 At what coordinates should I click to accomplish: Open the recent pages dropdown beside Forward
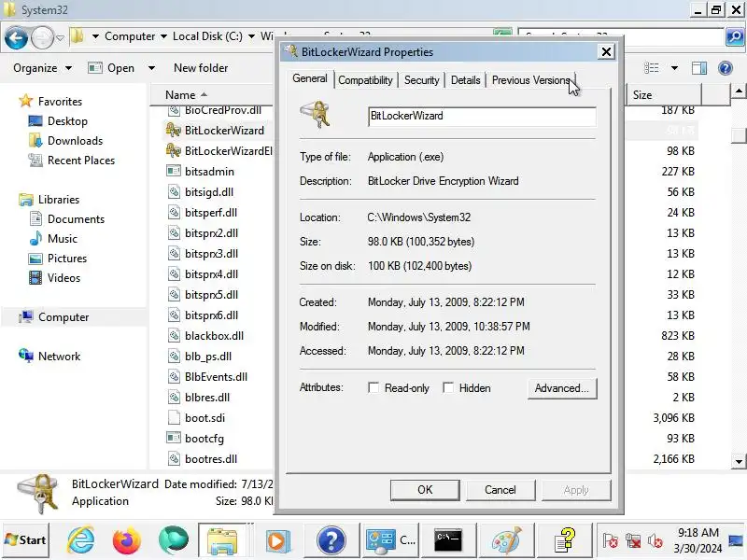[60, 37]
